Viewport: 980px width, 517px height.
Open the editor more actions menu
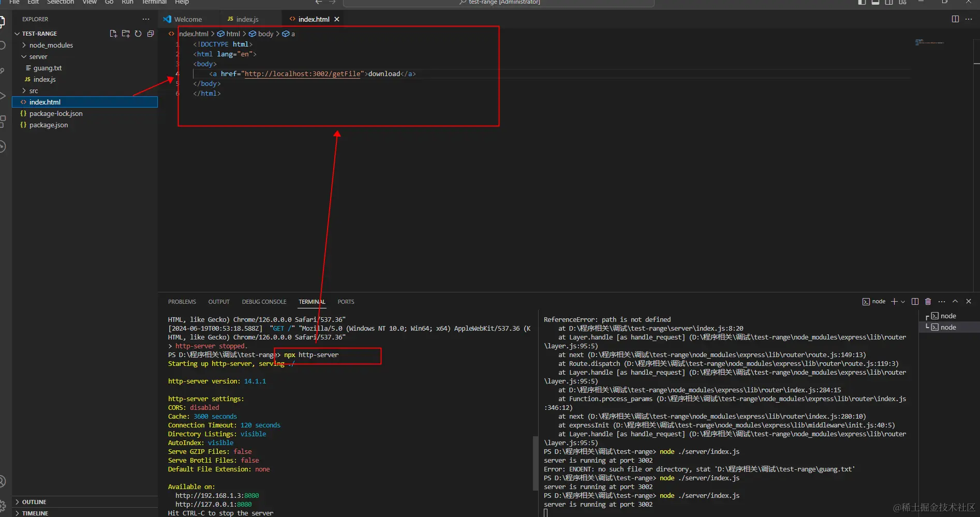point(969,19)
